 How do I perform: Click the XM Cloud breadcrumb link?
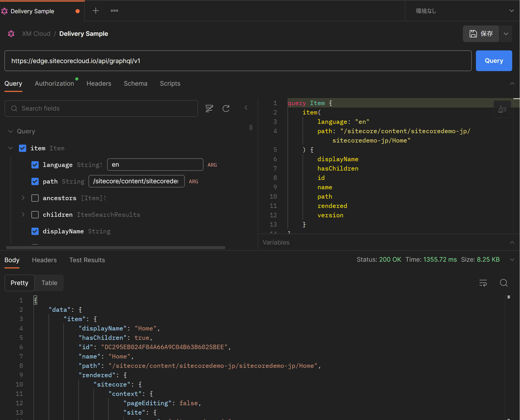tap(36, 34)
